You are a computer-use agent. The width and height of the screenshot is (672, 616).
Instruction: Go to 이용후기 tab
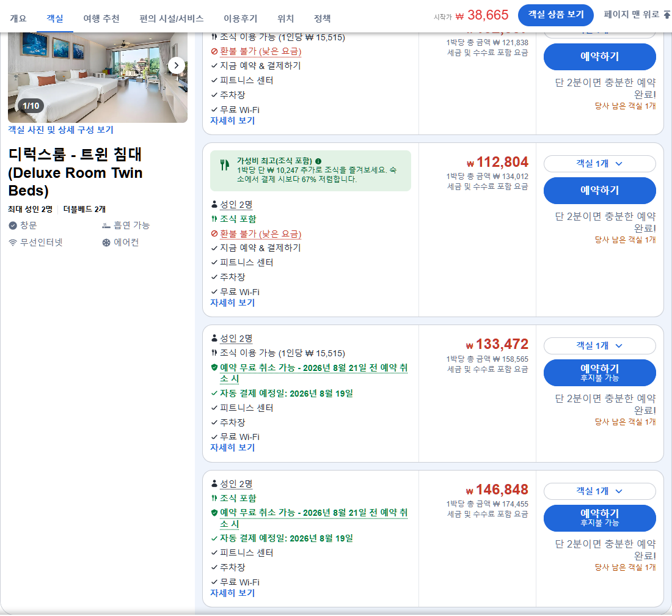(241, 18)
